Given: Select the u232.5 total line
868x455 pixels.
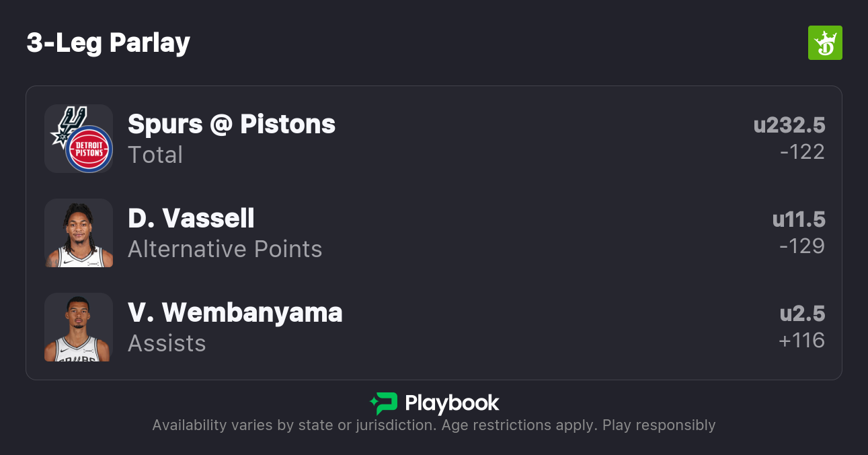Looking at the screenshot, I should click(789, 125).
